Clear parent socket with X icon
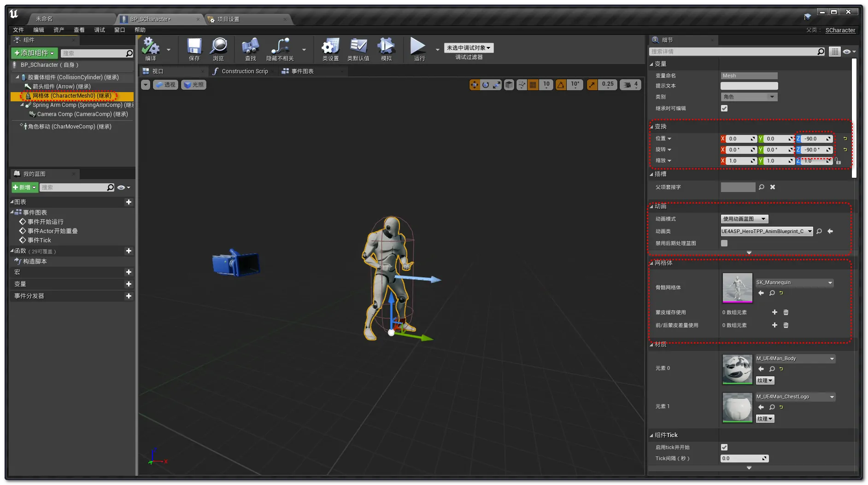868x485 pixels. point(773,187)
